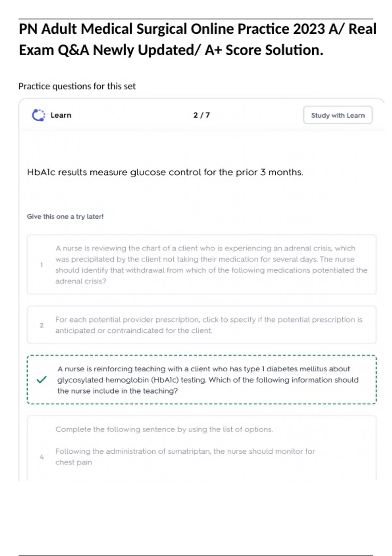The width and height of the screenshot is (392, 556).
Task: Click the green checkmark icon
Action: tap(41, 380)
